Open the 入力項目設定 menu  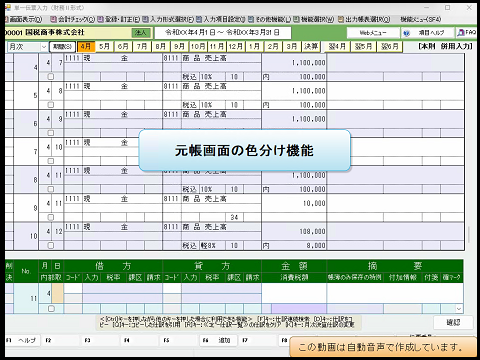coord(221,19)
